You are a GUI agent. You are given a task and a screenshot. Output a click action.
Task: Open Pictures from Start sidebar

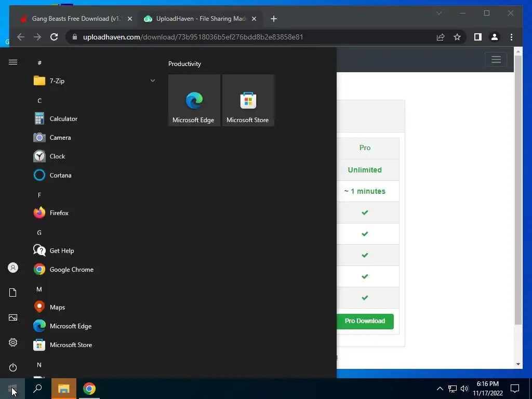point(13,317)
